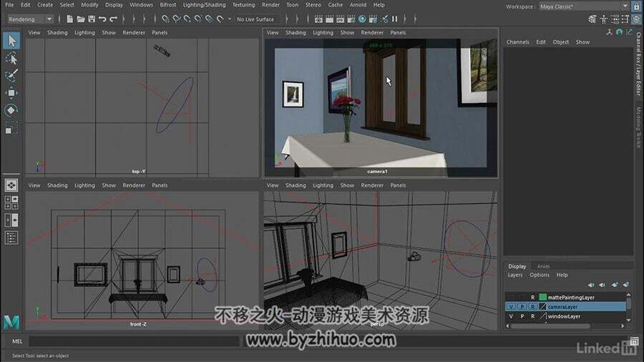
Task: Select the arrow Select tool
Action: pos(11,41)
